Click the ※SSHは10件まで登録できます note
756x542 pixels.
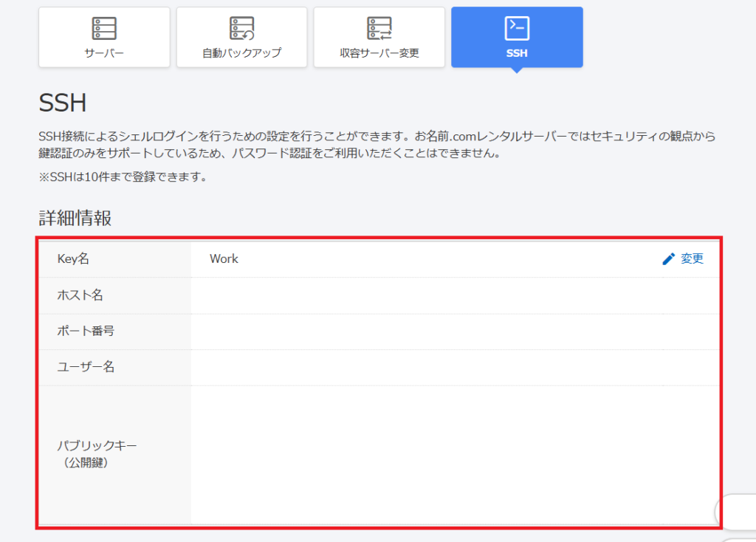coord(123,177)
